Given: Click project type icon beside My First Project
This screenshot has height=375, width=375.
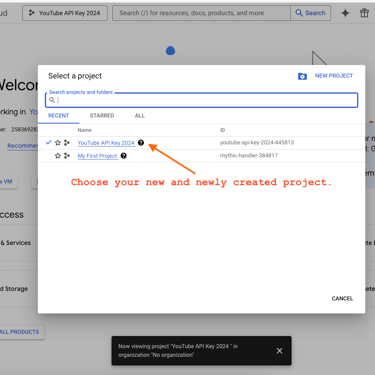Looking at the screenshot, I should tap(67, 156).
